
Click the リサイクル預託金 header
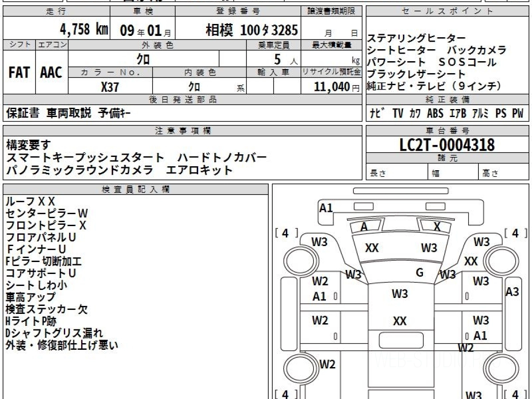(x=332, y=72)
